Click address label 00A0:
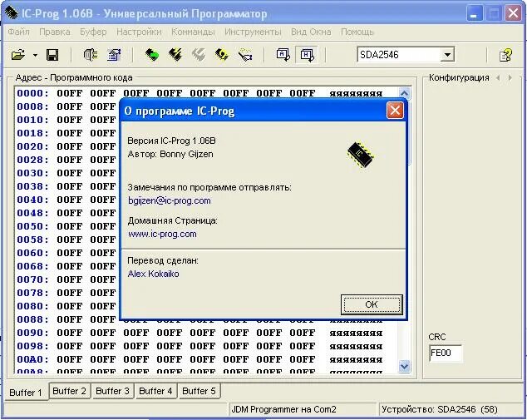Image resolution: width=527 pixels, height=420 pixels. click(32, 359)
